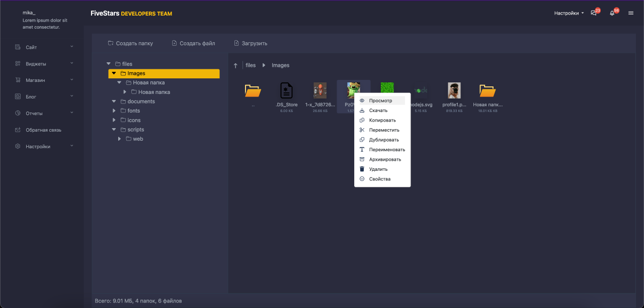Click the parent folder ".." icon
The image size is (644, 308).
[253, 91]
